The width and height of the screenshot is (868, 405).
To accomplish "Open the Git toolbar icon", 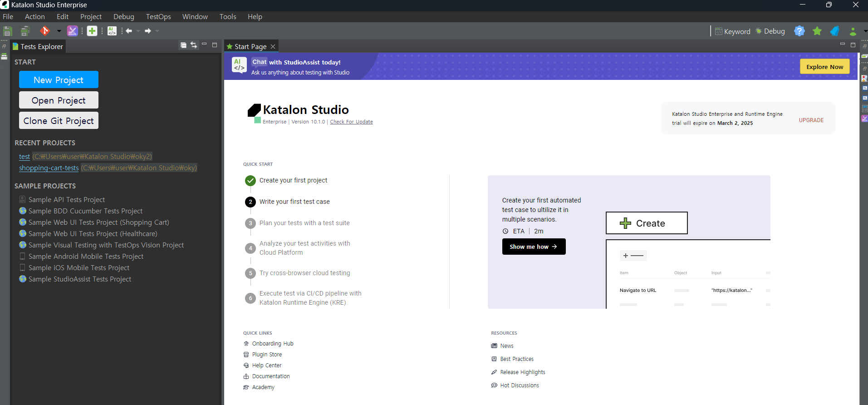I will pyautogui.click(x=44, y=31).
